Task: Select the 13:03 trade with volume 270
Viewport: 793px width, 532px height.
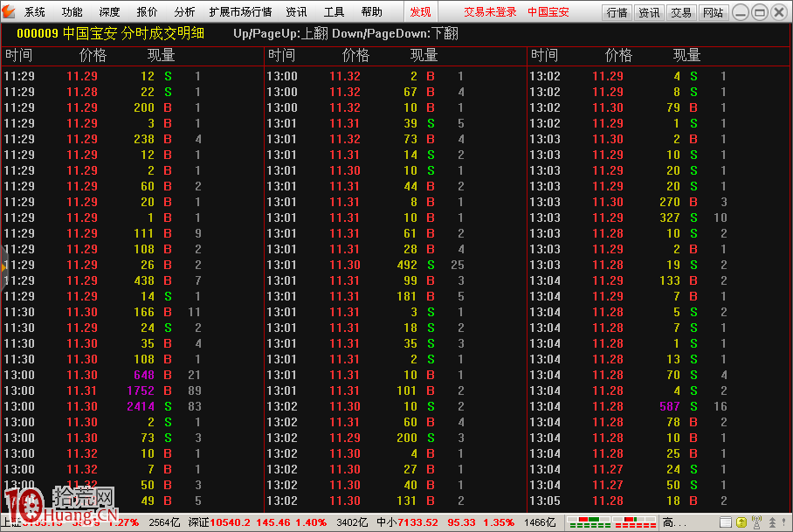Action: [658, 203]
